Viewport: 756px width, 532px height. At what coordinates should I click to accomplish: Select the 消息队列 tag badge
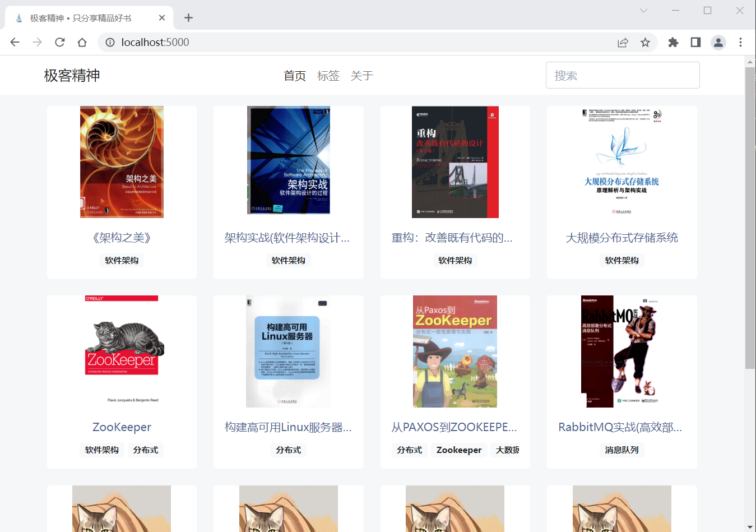coord(622,450)
